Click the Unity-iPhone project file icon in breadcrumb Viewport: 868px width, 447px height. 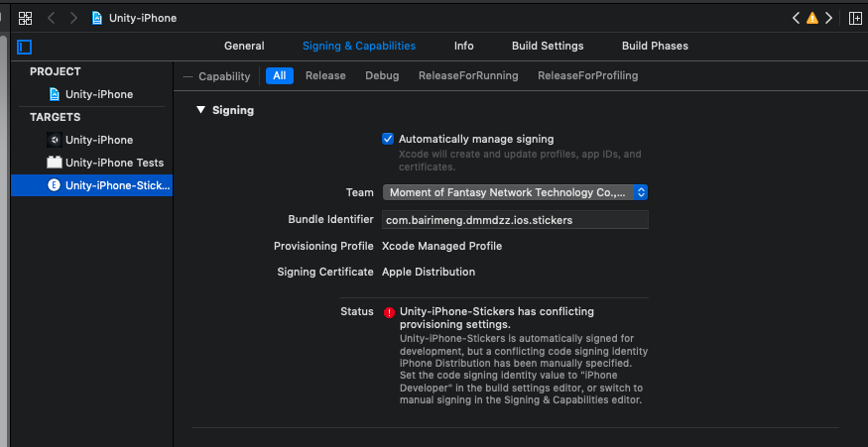coord(97,18)
